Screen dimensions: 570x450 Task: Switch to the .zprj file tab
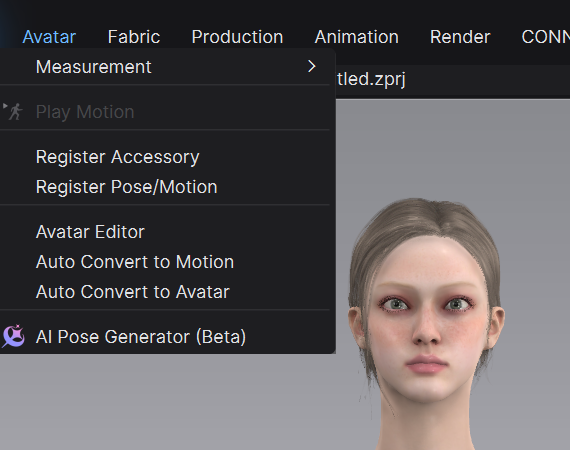[371, 79]
